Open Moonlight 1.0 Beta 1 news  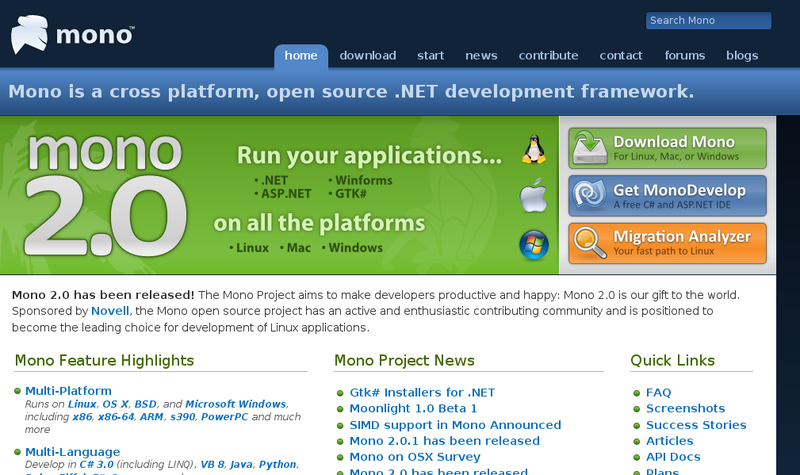tap(413, 408)
